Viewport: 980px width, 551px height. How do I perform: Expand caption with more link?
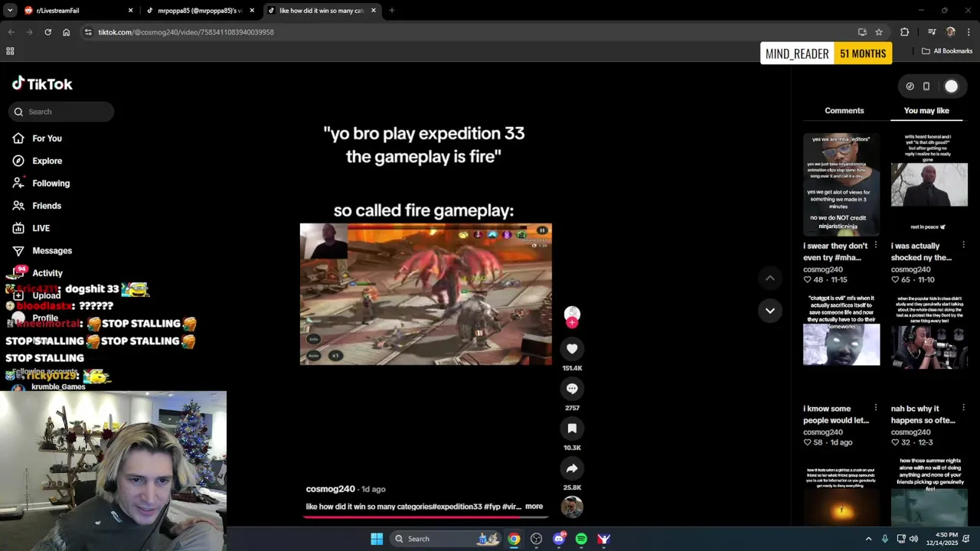pos(534,507)
